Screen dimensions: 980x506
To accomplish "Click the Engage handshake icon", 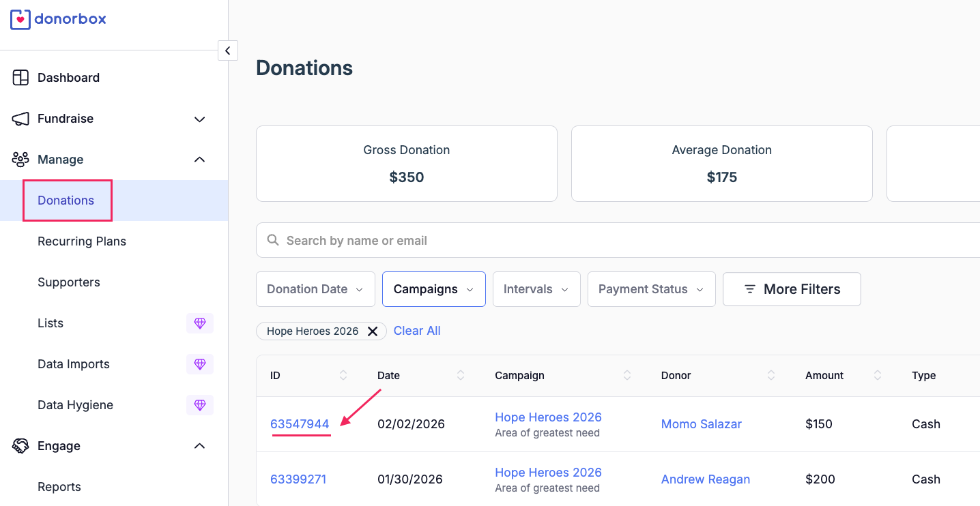I will pos(20,446).
